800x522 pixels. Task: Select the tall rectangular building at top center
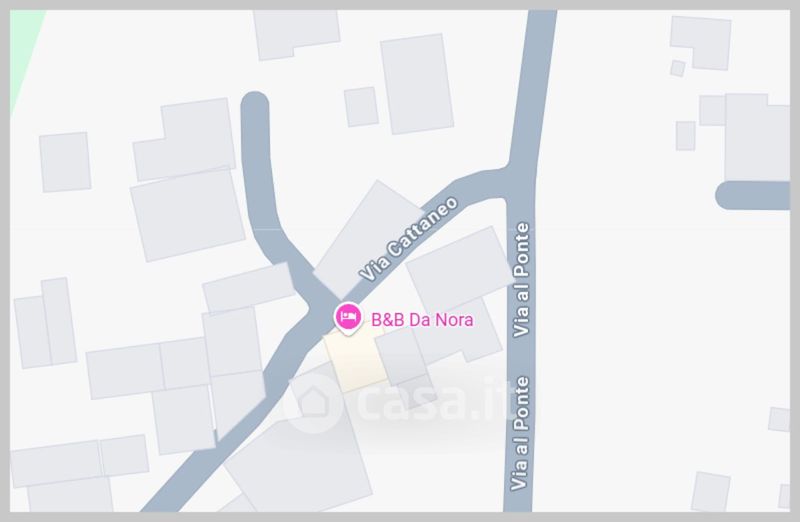pyautogui.click(x=417, y=84)
